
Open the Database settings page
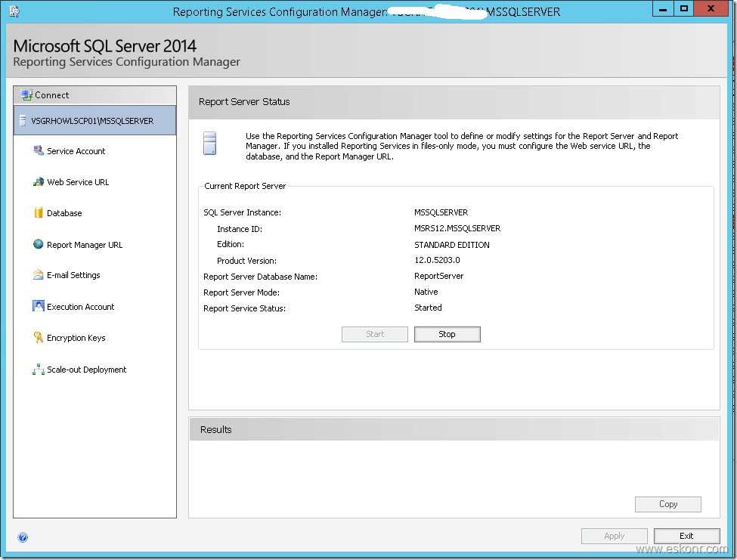pos(64,213)
